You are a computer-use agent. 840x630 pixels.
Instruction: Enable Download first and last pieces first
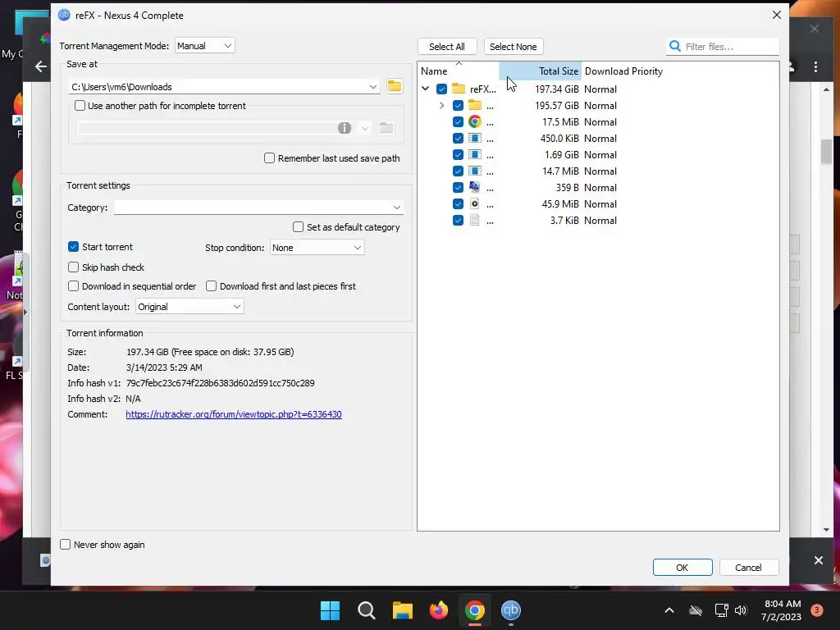211,286
